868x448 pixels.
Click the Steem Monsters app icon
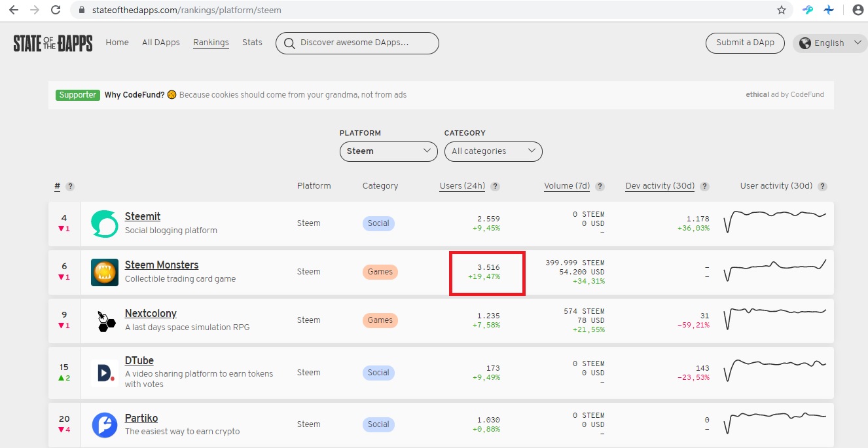(x=104, y=272)
